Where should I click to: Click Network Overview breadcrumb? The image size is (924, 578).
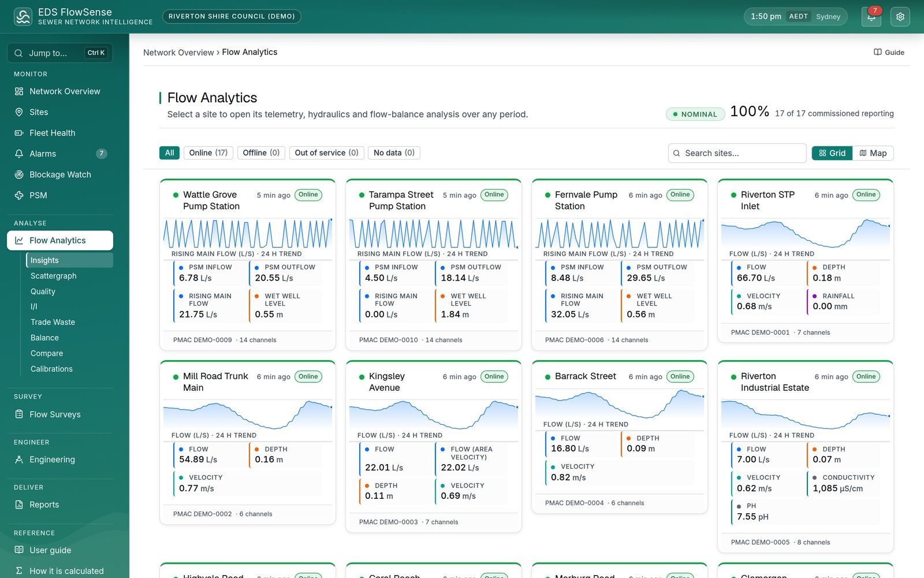tap(178, 52)
